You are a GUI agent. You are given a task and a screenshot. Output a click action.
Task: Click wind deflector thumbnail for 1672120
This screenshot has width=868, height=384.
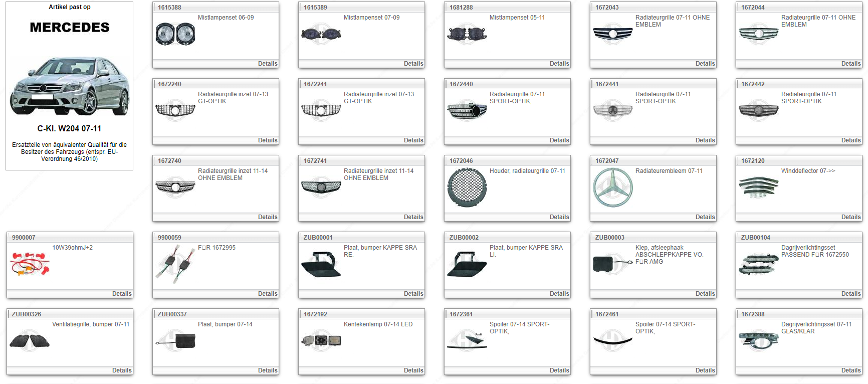pyautogui.click(x=759, y=187)
